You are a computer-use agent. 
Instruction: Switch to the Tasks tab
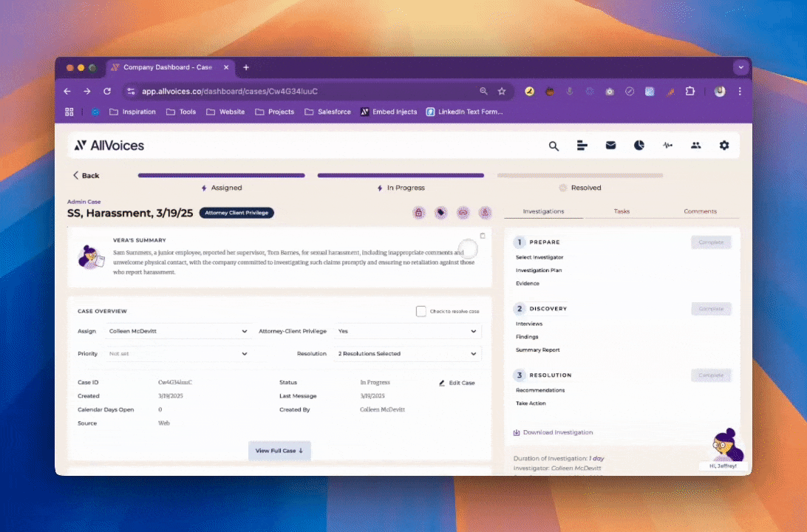[x=622, y=211]
